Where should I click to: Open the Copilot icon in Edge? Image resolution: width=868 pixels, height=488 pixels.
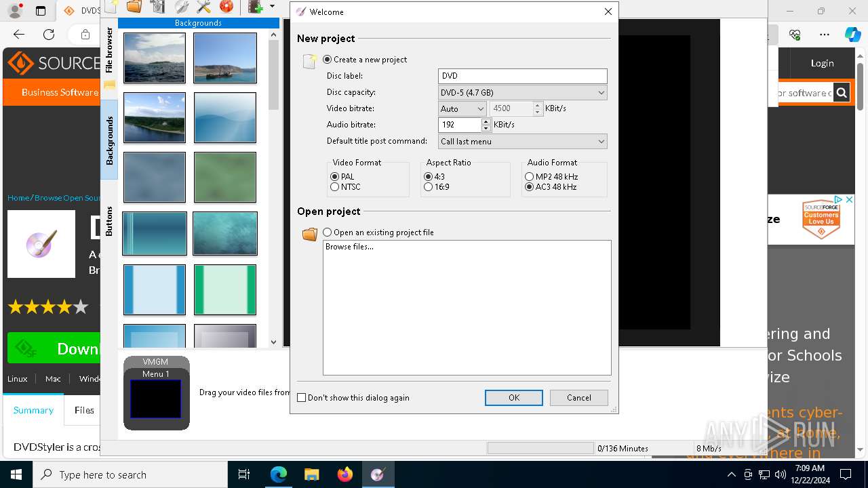(852, 35)
